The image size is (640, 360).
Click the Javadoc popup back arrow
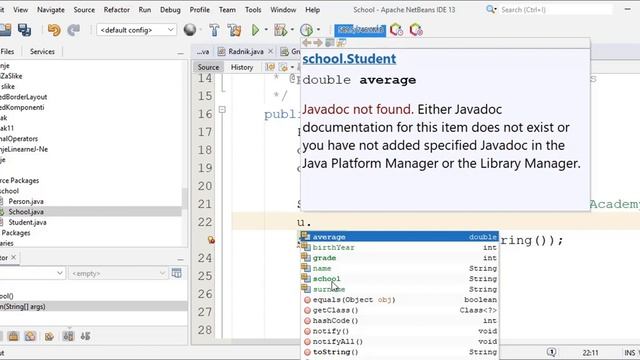coord(307,42)
